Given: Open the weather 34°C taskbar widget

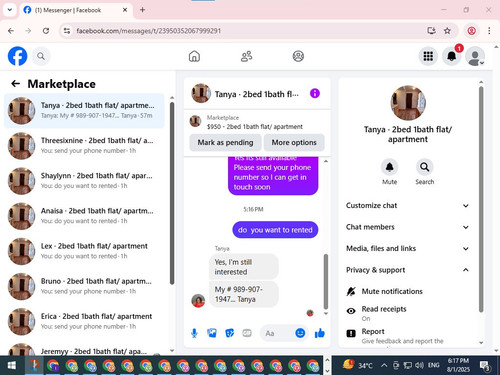Looking at the screenshot, I should point(358,365).
